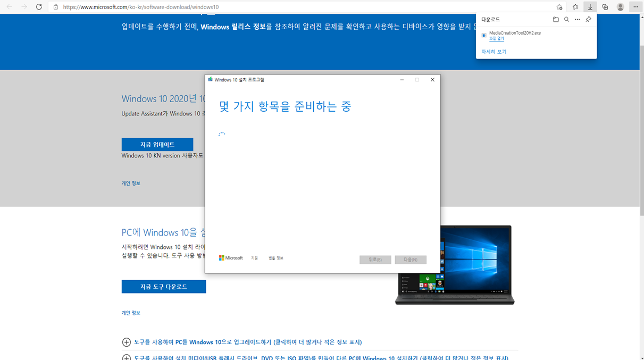The height and width of the screenshot is (360, 644).
Task: Minimize the Windows 10 설치 프로그램 window
Action: click(402, 80)
